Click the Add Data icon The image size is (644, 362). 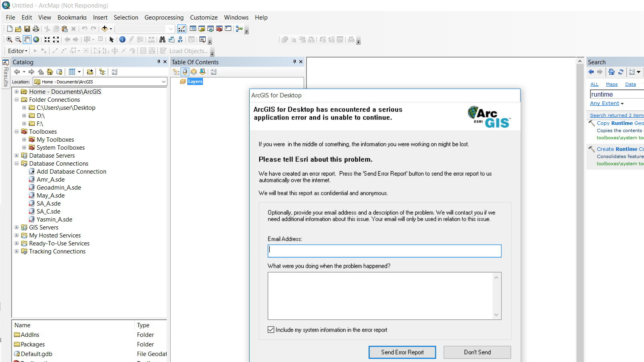pos(105,29)
